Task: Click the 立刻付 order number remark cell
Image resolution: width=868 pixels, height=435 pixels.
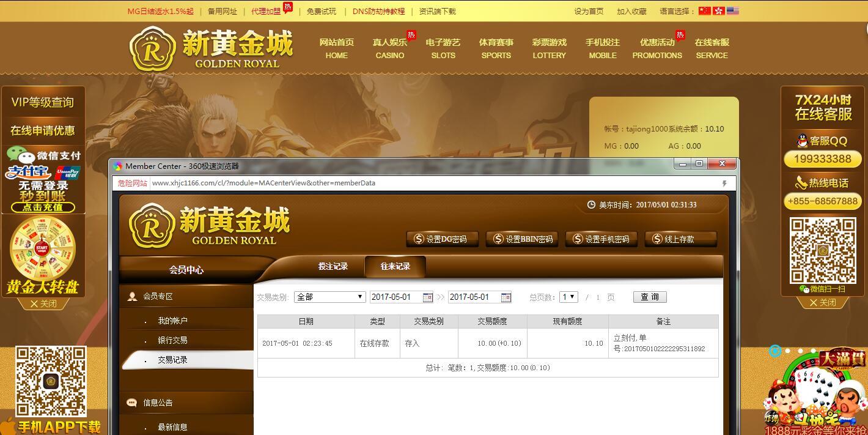Action: 663,343
